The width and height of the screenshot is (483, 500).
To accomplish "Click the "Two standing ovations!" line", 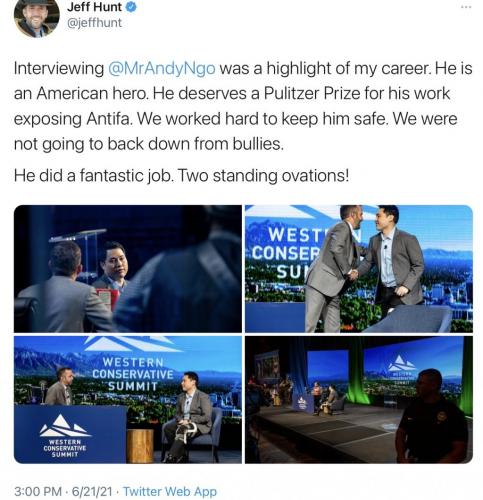I will coord(264,176).
